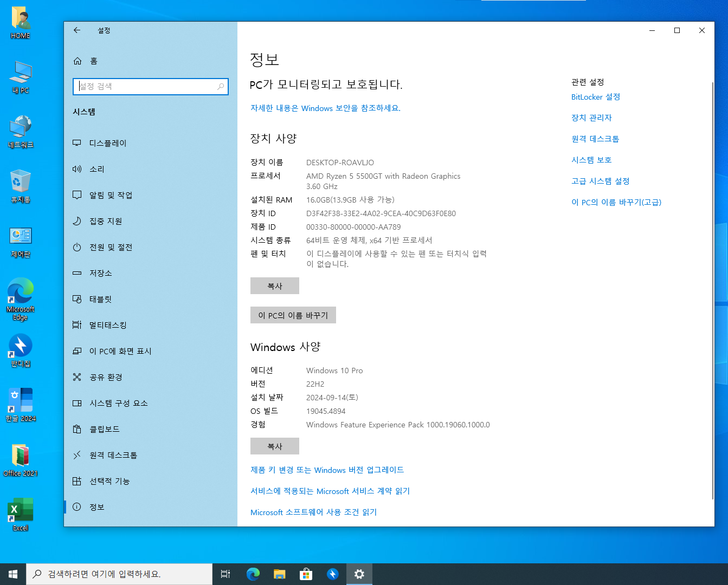Open Microsoft Store from the taskbar
This screenshot has width=728, height=585.
pos(306,574)
